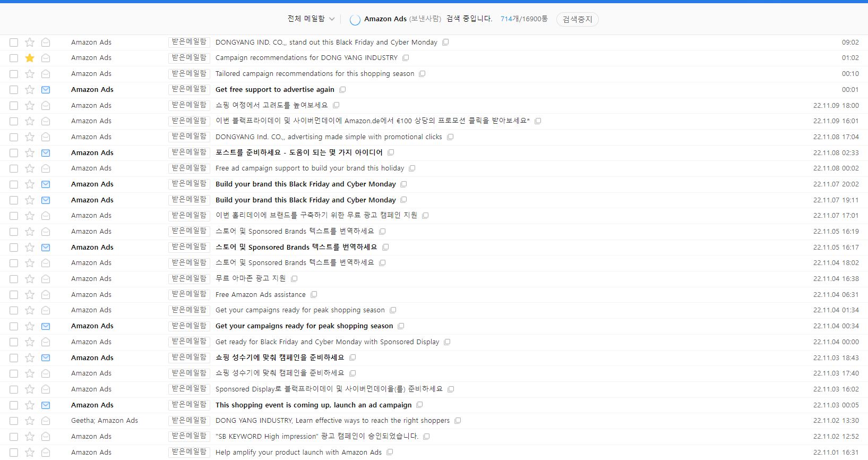Select checkbox for Get free support mail
The width and height of the screenshot is (868, 460).
click(x=14, y=90)
